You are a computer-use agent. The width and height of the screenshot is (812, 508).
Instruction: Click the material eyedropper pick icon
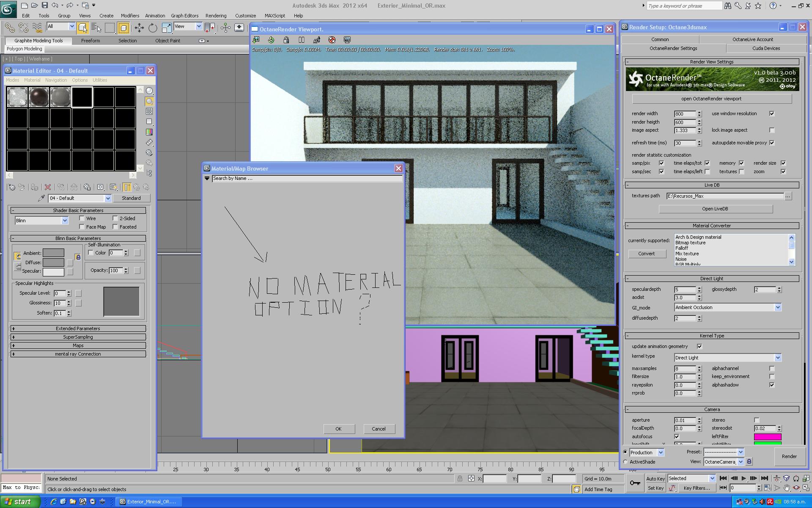41,198
